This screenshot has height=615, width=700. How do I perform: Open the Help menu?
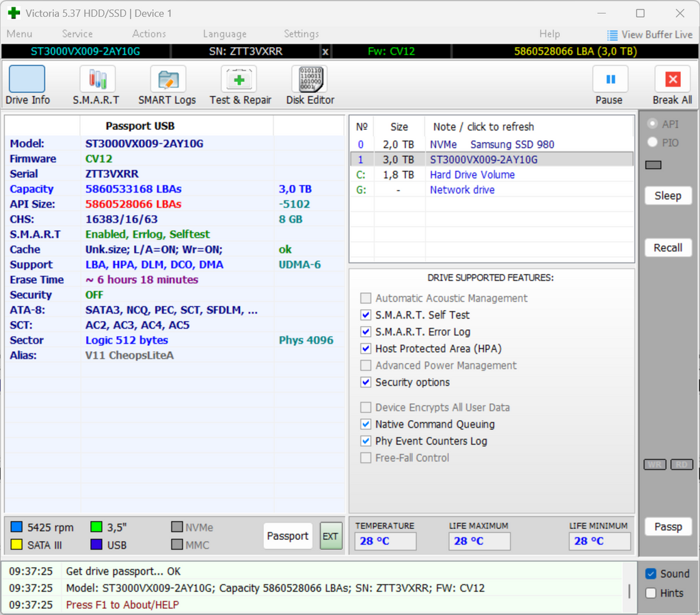click(x=550, y=34)
